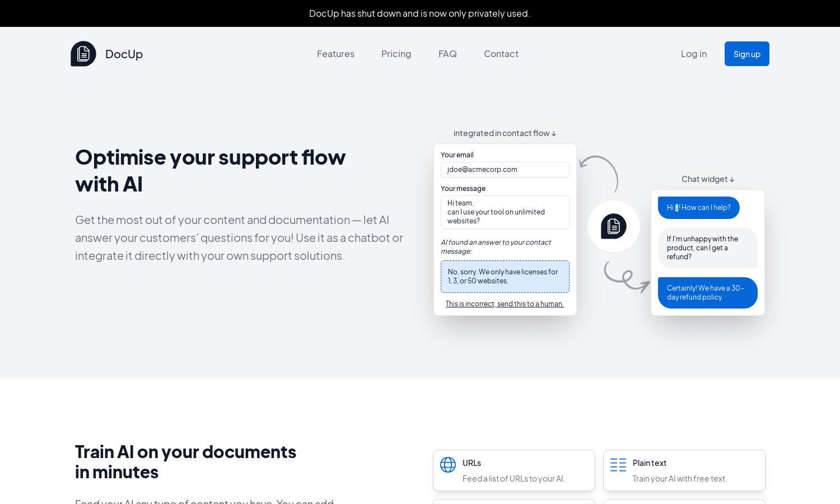840x504 pixels.
Task: Click 'Optimise your support flow with AI' heading
Action: tap(211, 170)
